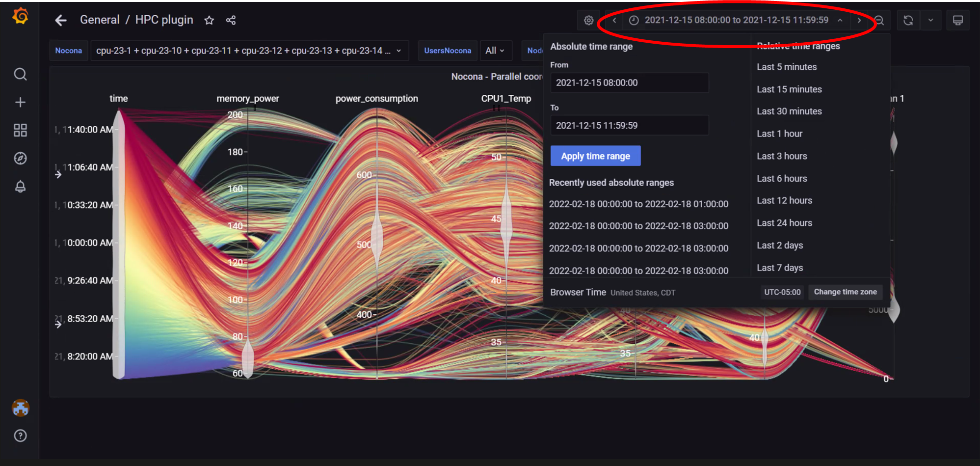Share the dashboard via share icon
980x466 pixels.
(x=231, y=20)
